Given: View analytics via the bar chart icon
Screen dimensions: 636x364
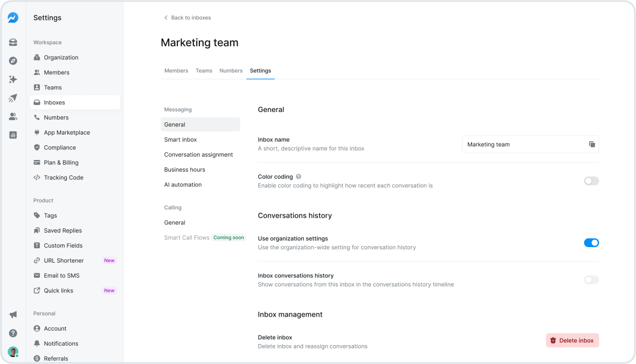Looking at the screenshot, I should coord(13,135).
